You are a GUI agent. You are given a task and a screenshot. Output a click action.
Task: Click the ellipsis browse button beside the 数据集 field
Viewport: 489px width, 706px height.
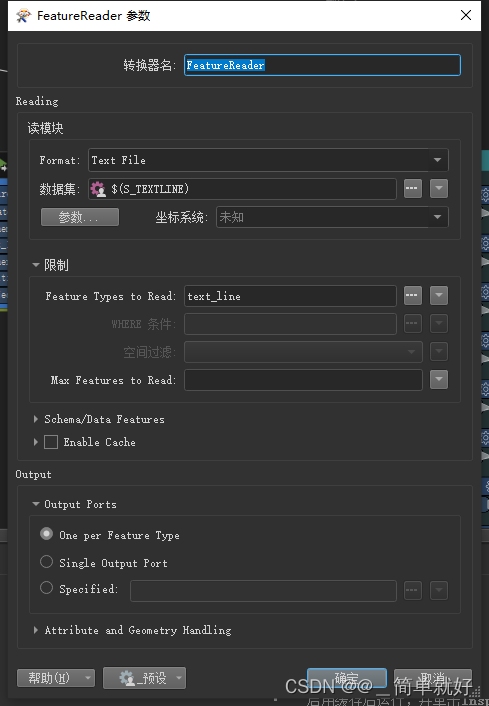pos(413,189)
